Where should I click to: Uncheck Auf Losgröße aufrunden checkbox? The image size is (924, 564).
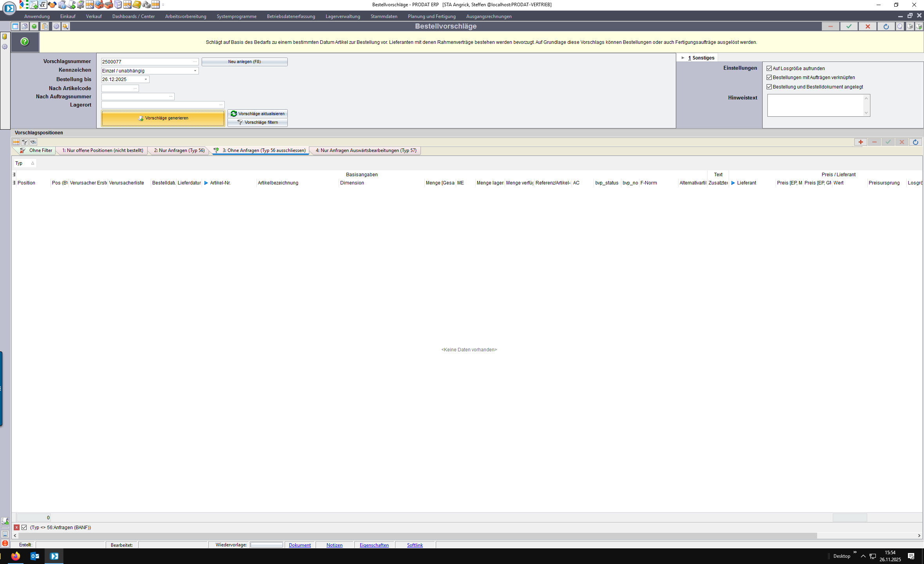769,68
